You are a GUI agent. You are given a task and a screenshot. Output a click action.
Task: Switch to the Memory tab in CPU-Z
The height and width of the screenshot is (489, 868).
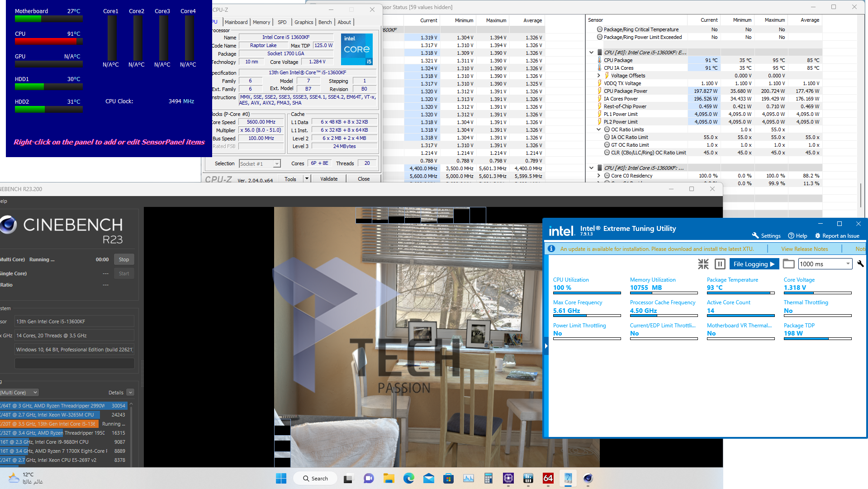click(261, 22)
